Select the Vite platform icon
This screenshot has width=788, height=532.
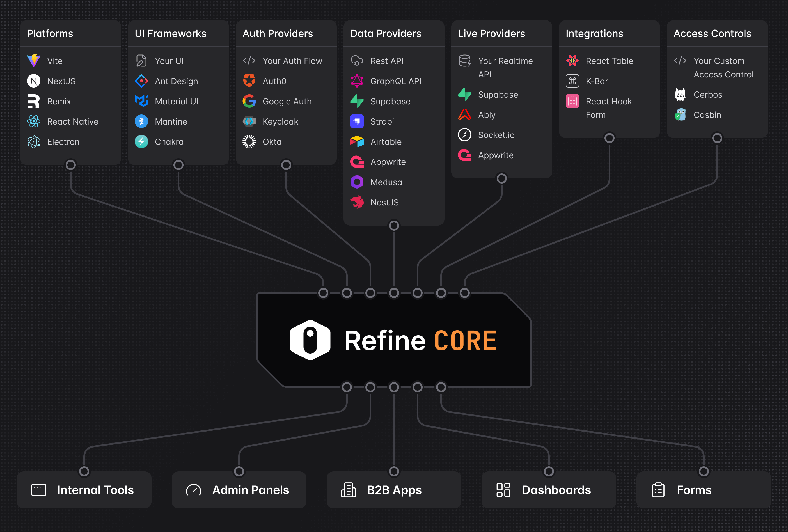pyautogui.click(x=34, y=61)
